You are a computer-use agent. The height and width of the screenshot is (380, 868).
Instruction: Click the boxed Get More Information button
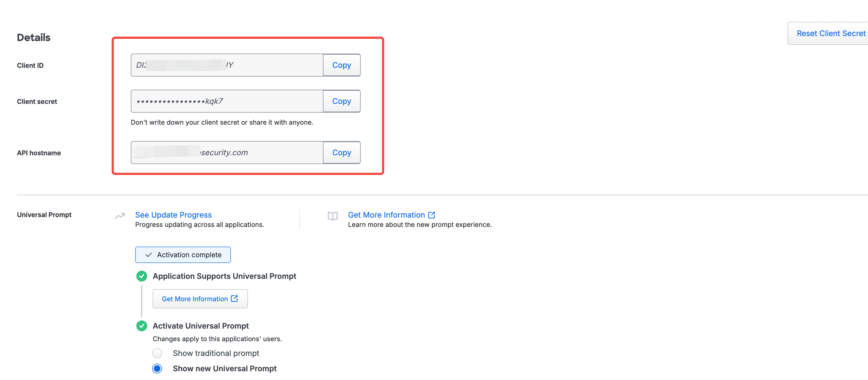coord(200,299)
